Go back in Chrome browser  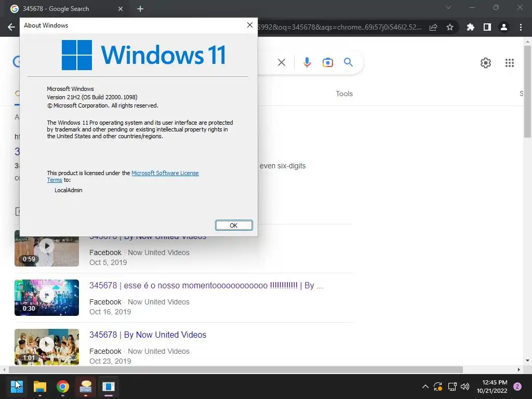pos(11,27)
